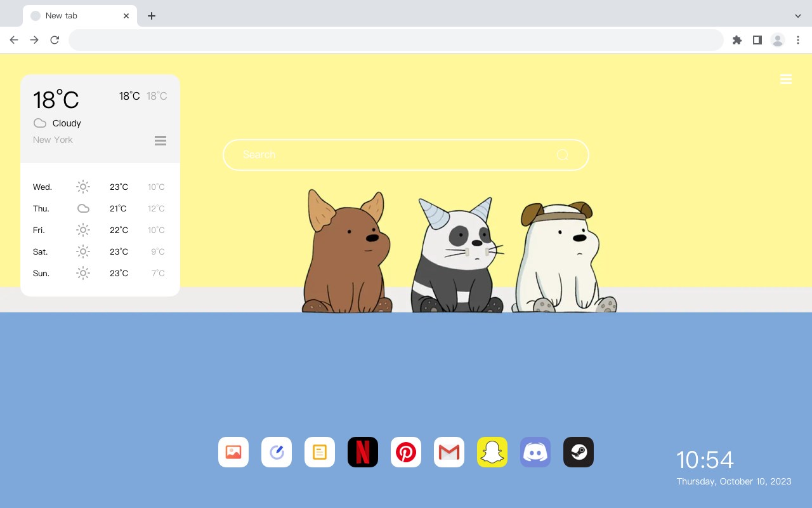Select the New tab tab
The image size is (812, 508).
[x=80, y=16]
